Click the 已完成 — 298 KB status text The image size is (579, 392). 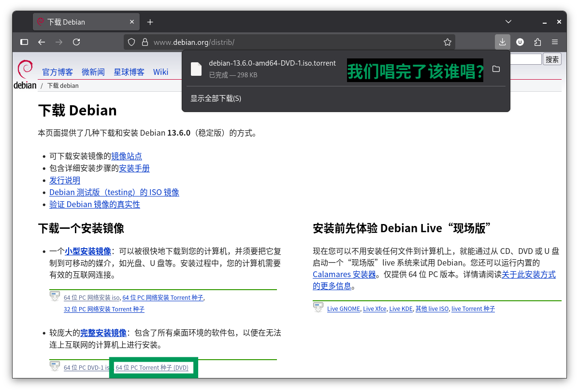click(233, 75)
